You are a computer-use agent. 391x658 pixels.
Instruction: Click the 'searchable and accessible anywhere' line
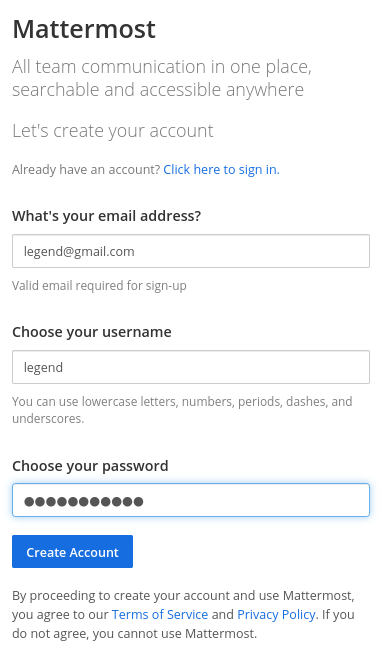coord(158,90)
